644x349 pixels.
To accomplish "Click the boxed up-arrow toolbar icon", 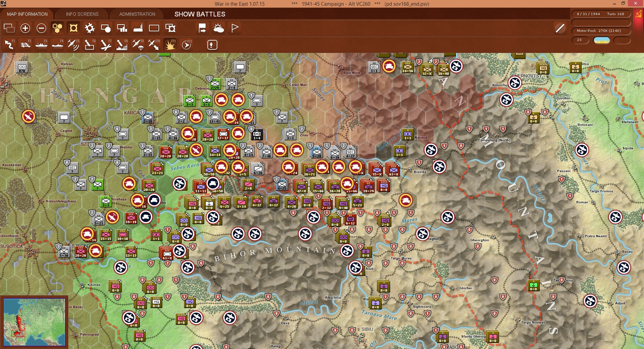I will (212, 45).
